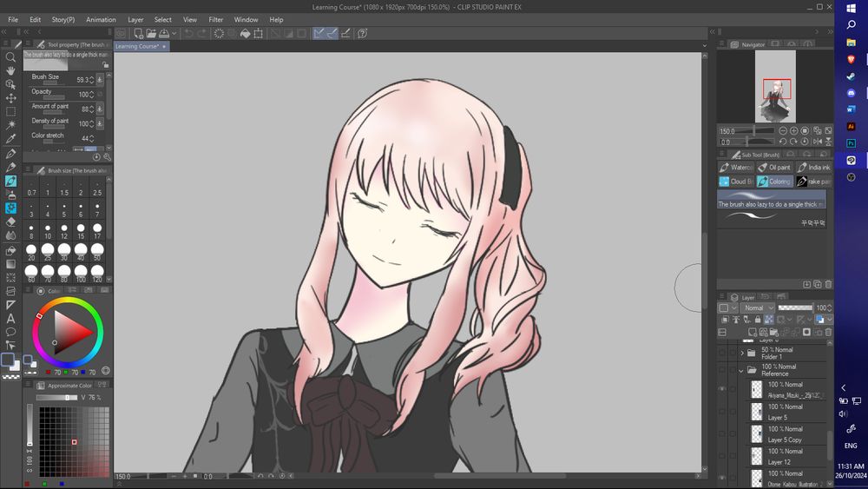Select the Text tool

[x=10, y=319]
